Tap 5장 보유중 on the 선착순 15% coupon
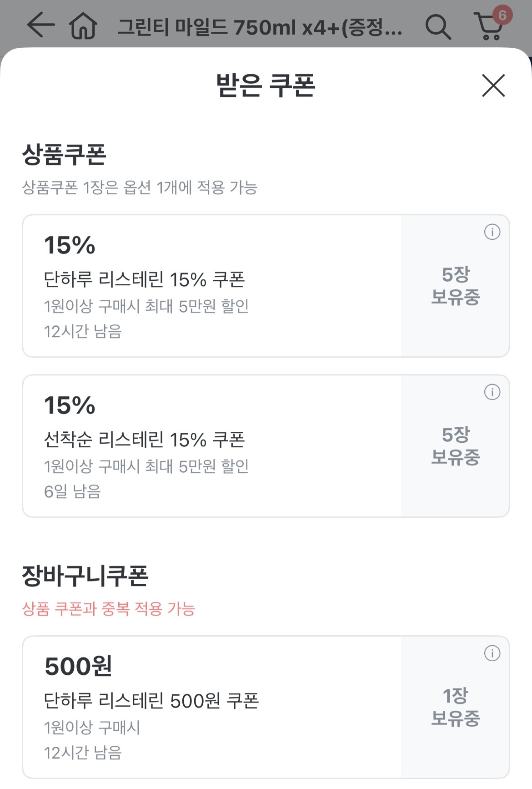Viewport: 532px width, 789px height. [x=455, y=446]
